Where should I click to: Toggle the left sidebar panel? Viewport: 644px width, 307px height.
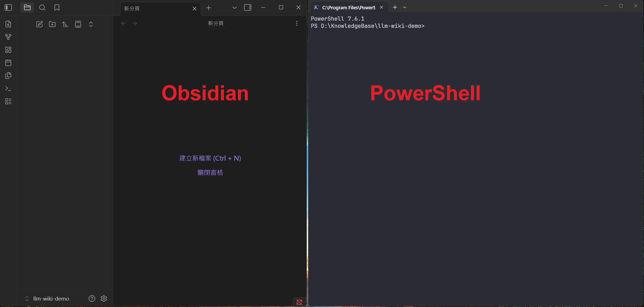click(8, 7)
